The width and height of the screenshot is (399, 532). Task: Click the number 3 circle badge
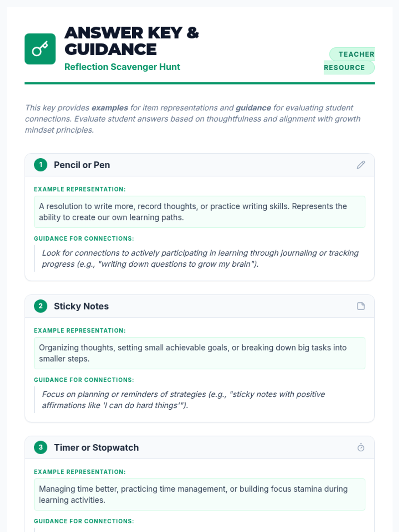pyautogui.click(x=41, y=448)
